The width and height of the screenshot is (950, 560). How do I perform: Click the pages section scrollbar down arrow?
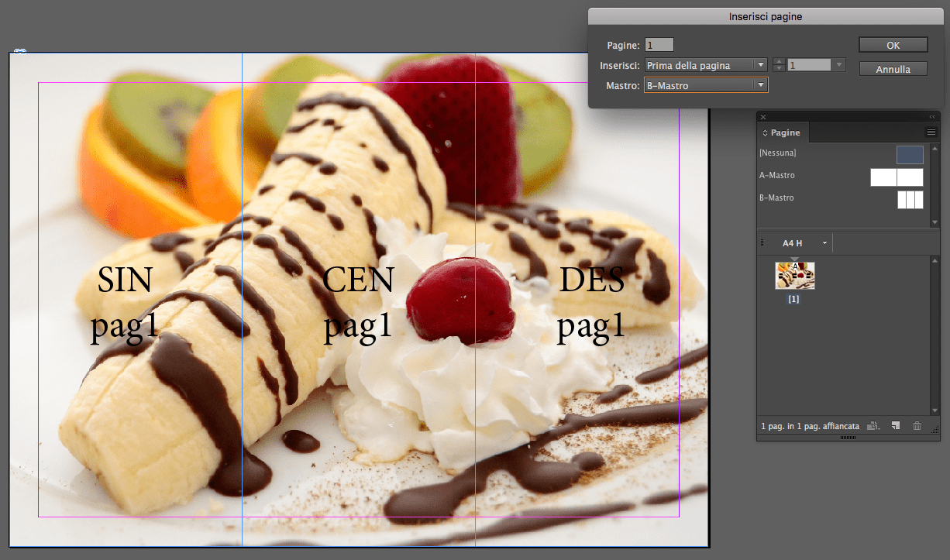coord(935,410)
